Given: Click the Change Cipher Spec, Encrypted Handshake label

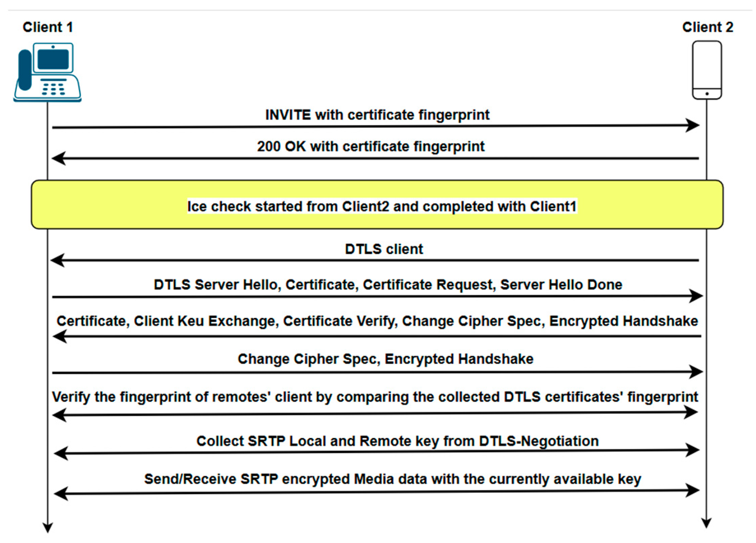Looking at the screenshot, I should 385,359.
